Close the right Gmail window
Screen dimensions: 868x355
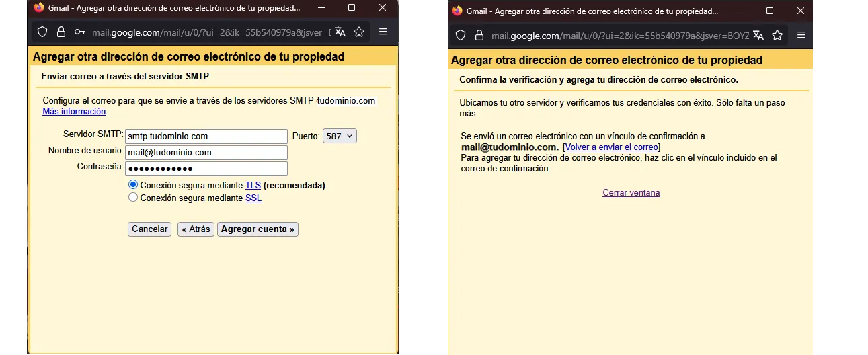click(800, 11)
